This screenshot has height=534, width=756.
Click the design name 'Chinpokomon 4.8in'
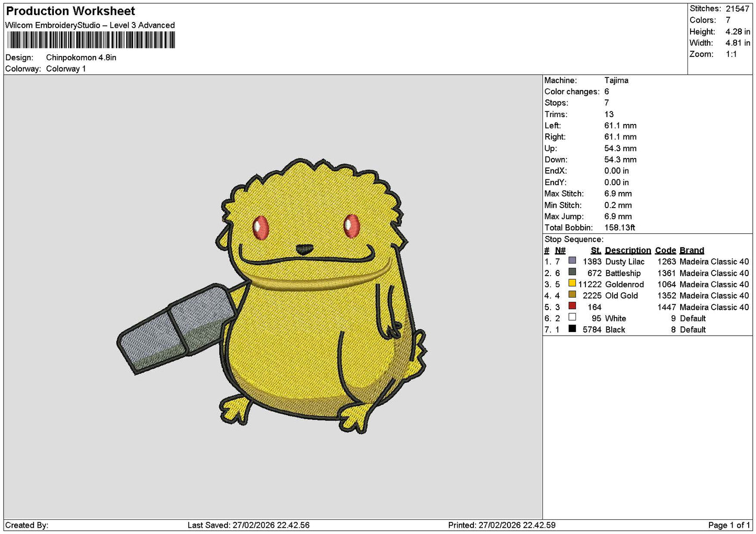[81, 58]
